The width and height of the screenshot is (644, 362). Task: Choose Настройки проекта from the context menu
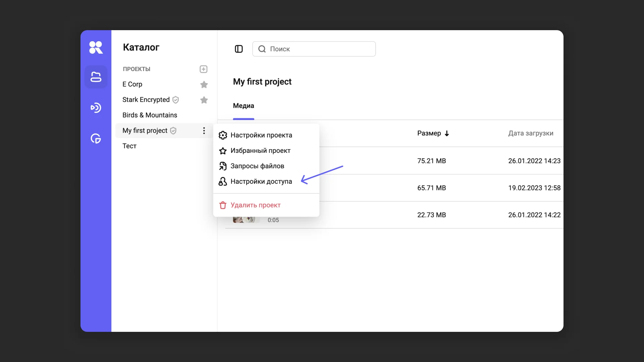click(x=261, y=135)
